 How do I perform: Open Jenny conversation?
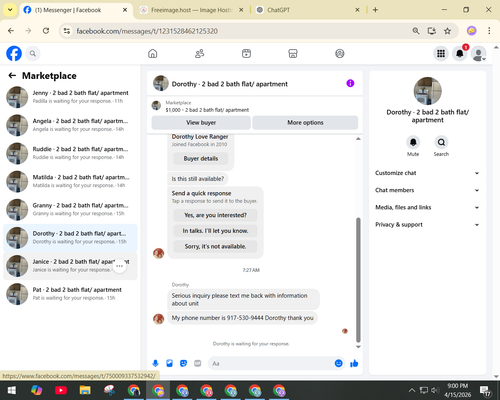tap(70, 97)
